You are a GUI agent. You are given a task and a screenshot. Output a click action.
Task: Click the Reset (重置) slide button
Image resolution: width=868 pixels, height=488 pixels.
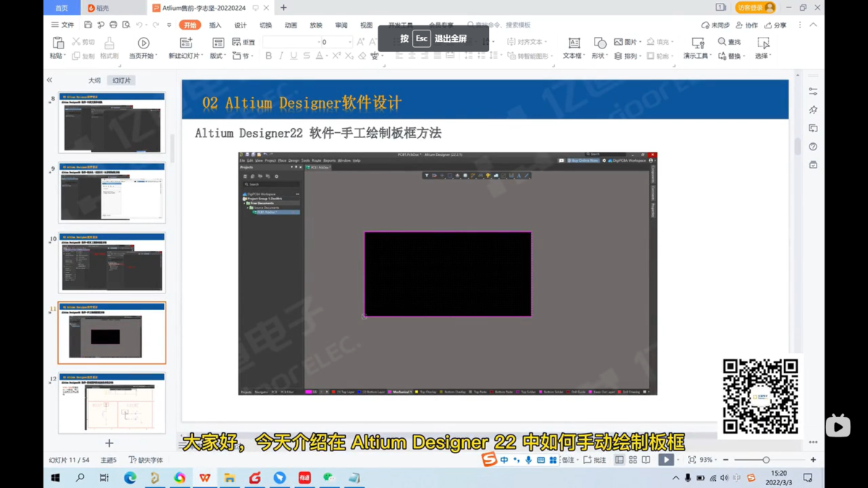pyautogui.click(x=244, y=42)
